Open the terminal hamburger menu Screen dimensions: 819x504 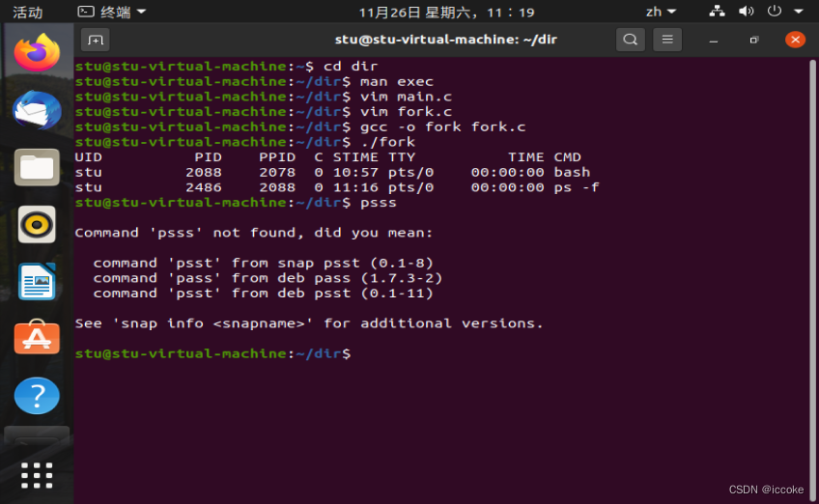click(x=667, y=40)
